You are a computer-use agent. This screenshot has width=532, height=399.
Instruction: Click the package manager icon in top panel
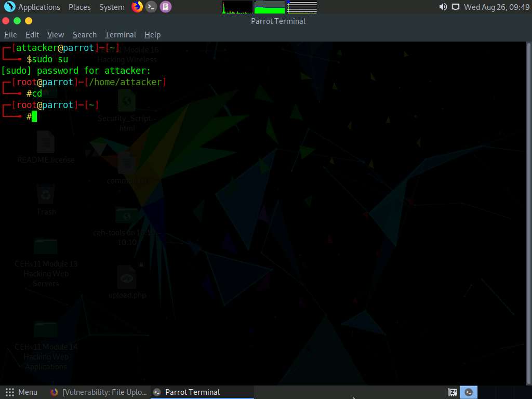[x=165, y=7]
